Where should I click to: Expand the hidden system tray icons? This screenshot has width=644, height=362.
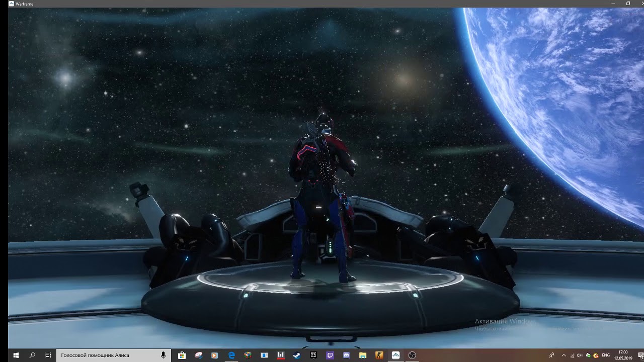(x=563, y=355)
